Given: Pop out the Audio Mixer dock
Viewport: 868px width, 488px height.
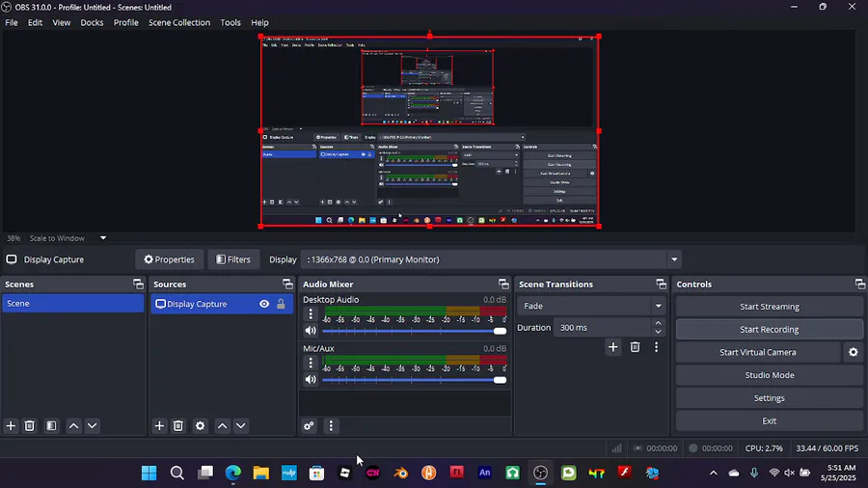Looking at the screenshot, I should click(x=503, y=284).
